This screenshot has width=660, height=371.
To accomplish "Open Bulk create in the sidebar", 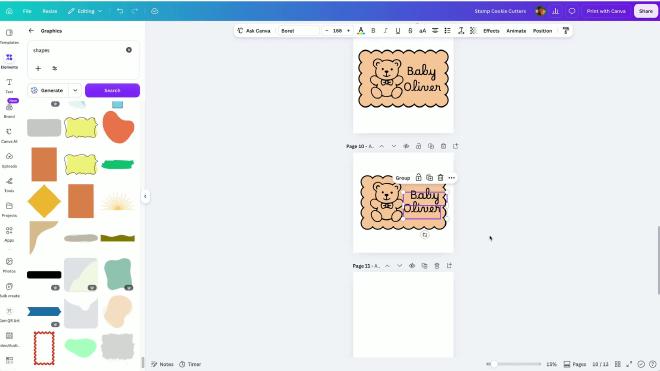I will tap(9, 290).
